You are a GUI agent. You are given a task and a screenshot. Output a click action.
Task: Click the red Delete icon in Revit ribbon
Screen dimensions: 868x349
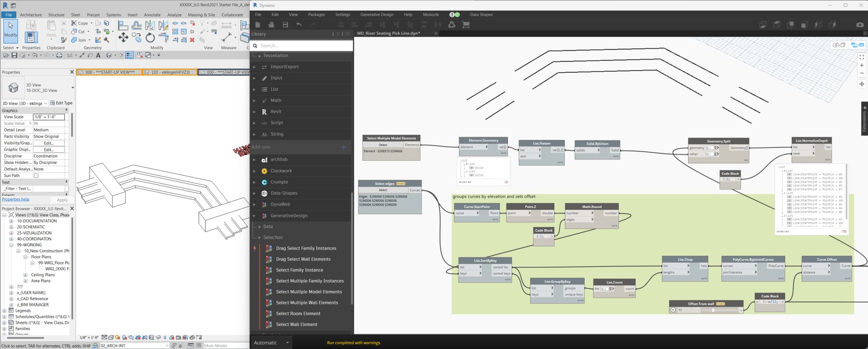pyautogui.click(x=192, y=40)
